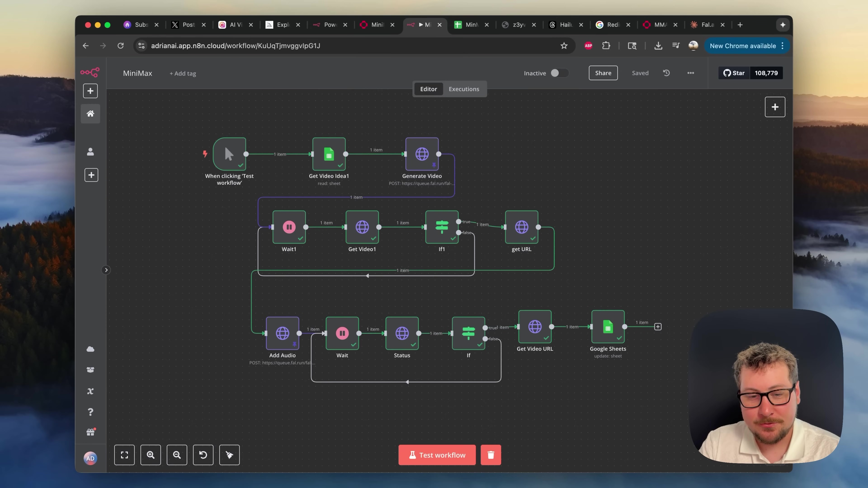868x488 pixels.
Task: Open Chrome downloads icon
Action: [x=658, y=46]
